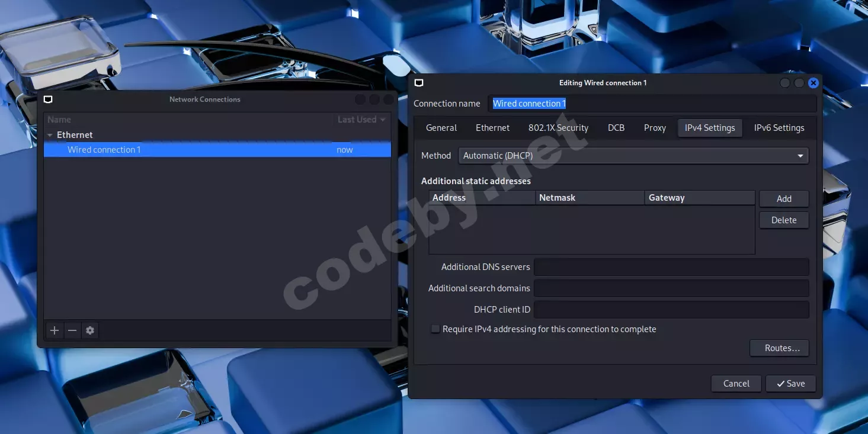Select Wired connection 1 in the list
Image resolution: width=868 pixels, height=434 pixels.
[x=217, y=150]
